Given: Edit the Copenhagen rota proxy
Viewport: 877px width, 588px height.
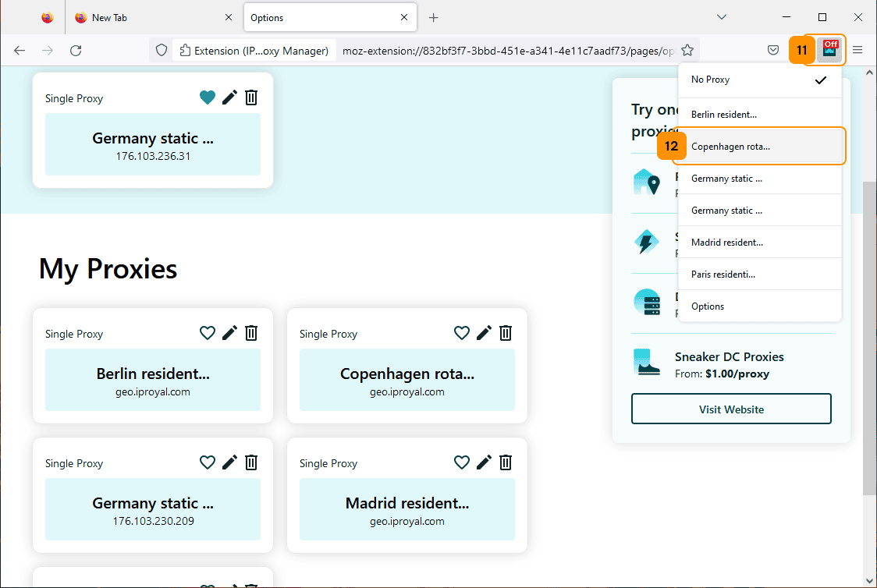Looking at the screenshot, I should coord(484,333).
